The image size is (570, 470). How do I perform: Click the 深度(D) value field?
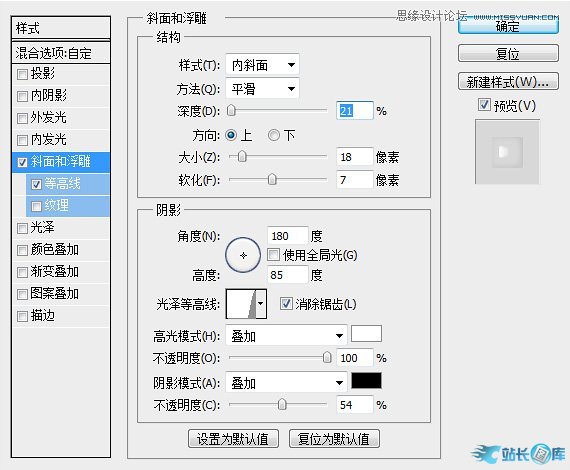[354, 111]
